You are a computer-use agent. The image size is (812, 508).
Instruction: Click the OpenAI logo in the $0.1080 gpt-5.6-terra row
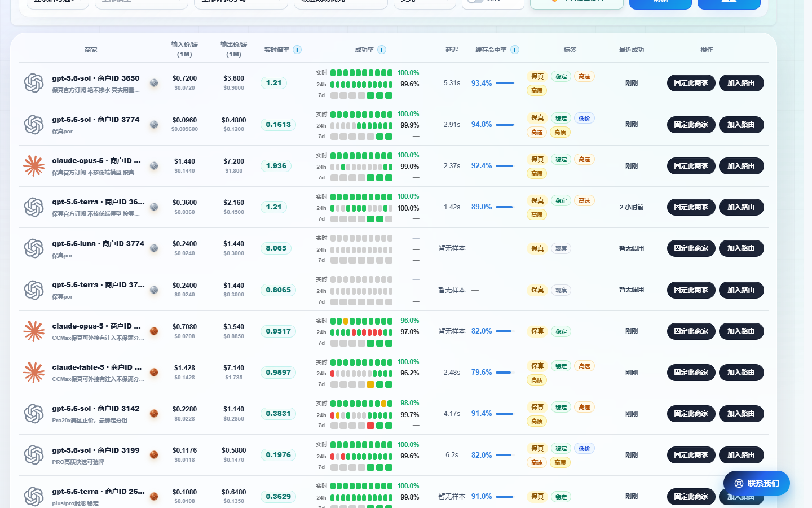click(34, 497)
